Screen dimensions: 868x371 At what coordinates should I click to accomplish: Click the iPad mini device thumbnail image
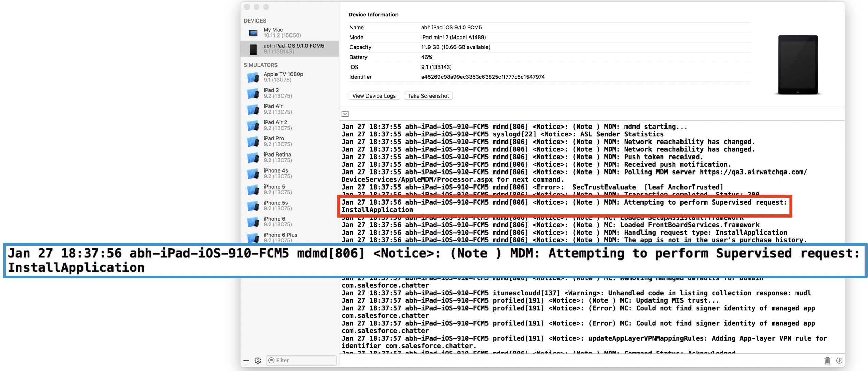(x=797, y=65)
